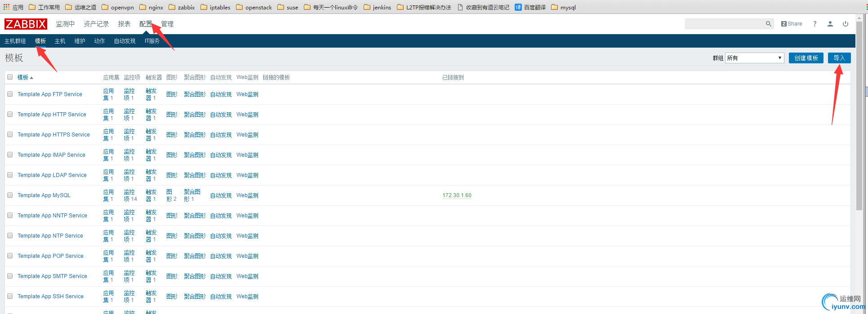The height and width of the screenshot is (314, 868).
Task: Open the 报表 top menu
Action: (x=124, y=24)
